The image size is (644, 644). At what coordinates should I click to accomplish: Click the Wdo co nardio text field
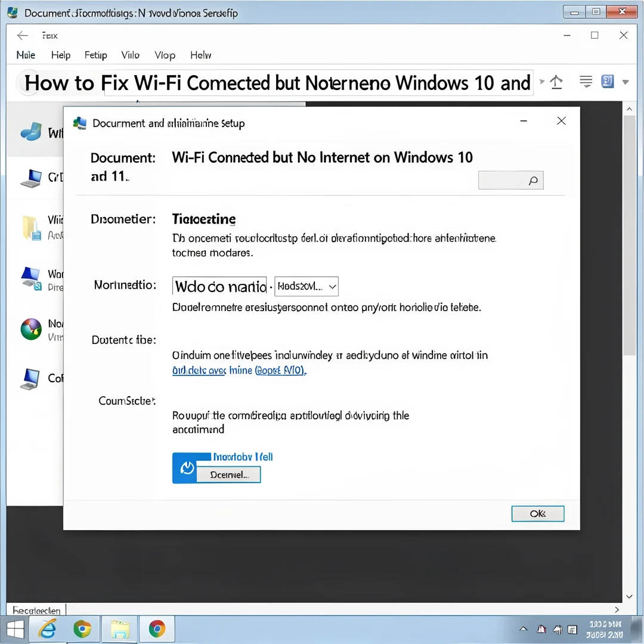pos(219,286)
